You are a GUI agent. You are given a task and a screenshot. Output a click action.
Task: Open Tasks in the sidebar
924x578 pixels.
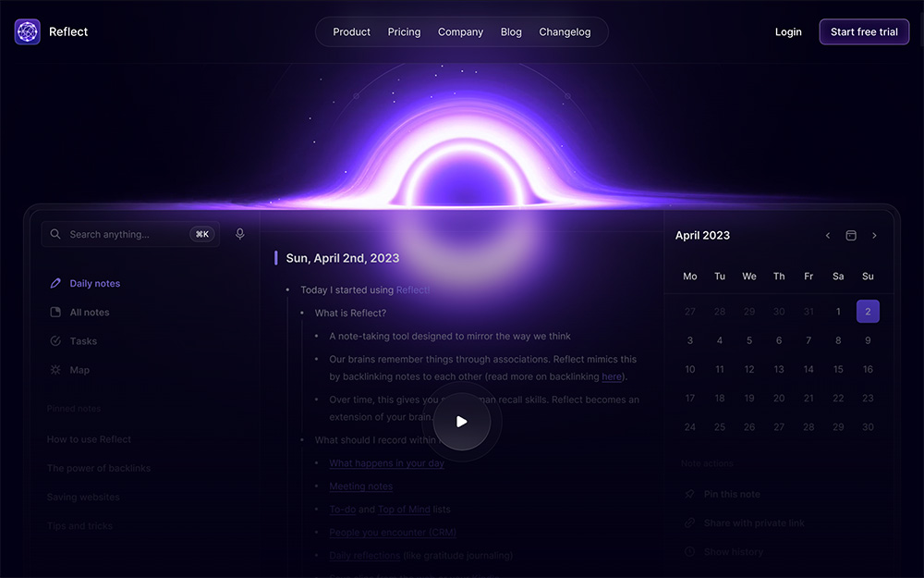tap(83, 341)
